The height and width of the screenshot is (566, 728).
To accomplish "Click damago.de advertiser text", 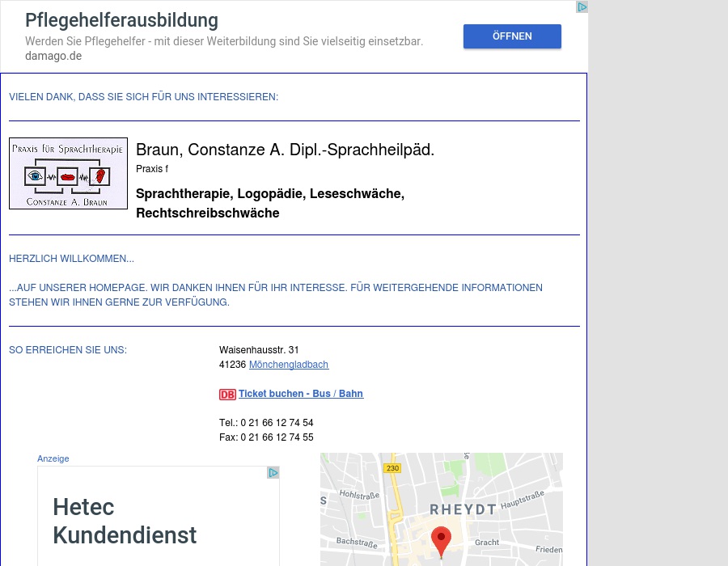I will click(53, 56).
